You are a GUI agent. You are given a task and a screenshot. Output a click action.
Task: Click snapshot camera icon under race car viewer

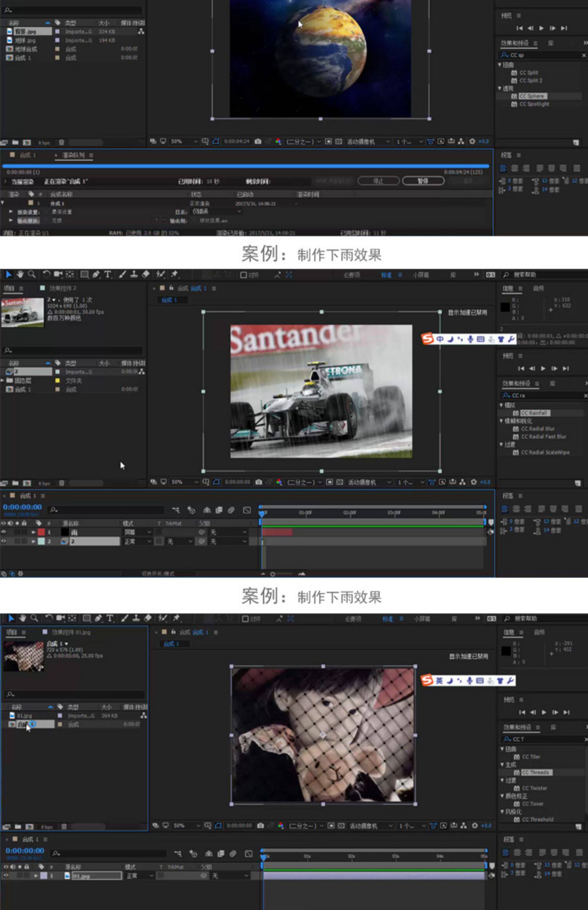click(259, 482)
